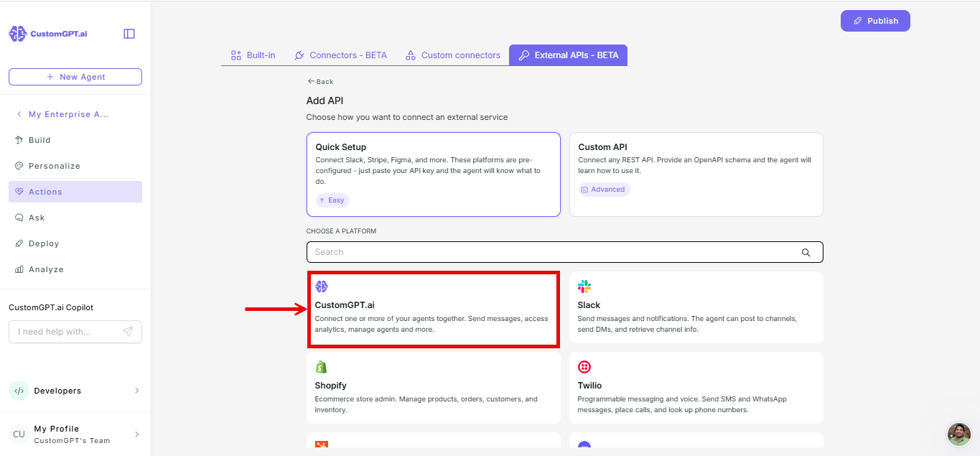
Task: Collapse the sidebar with the panel icon
Action: [x=129, y=34]
